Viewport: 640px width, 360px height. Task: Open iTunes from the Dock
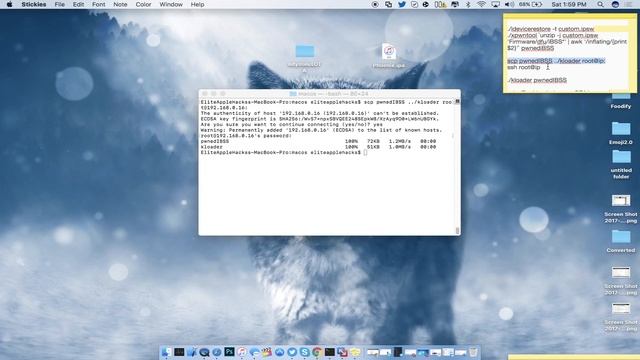click(242, 352)
